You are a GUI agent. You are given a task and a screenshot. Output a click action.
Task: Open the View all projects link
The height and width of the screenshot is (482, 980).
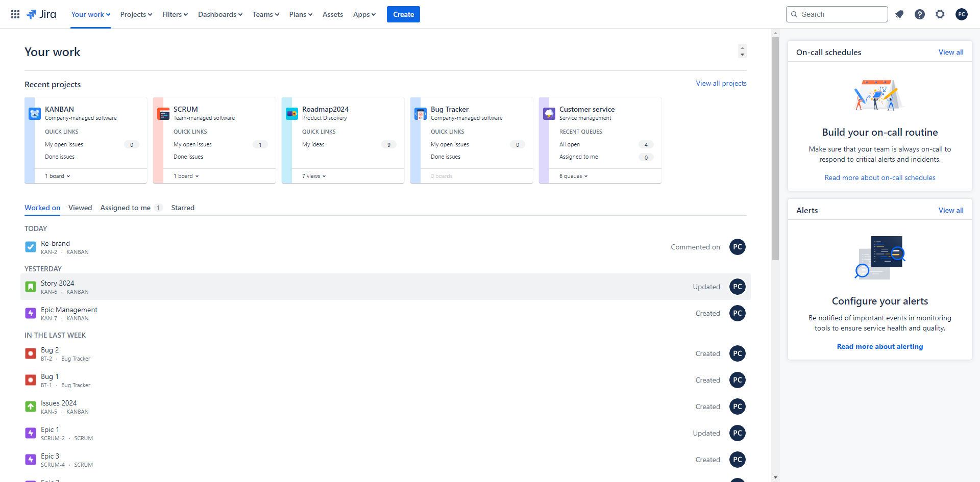[721, 83]
